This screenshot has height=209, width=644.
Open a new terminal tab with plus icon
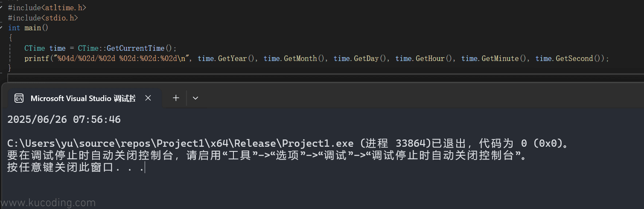[x=176, y=98]
